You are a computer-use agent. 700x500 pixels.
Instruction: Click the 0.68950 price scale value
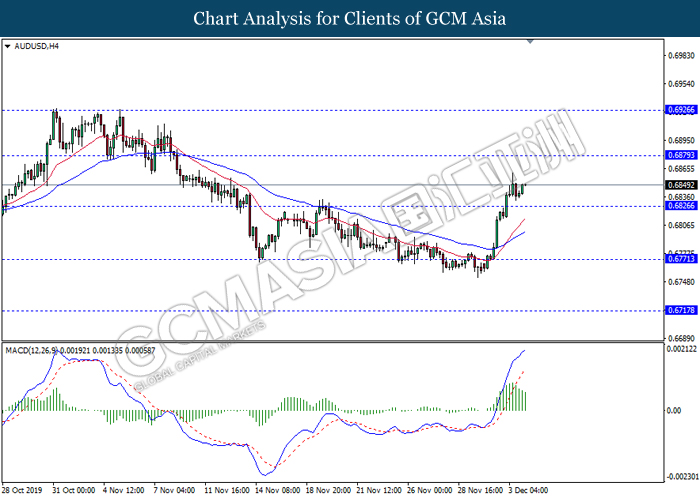[x=681, y=141]
